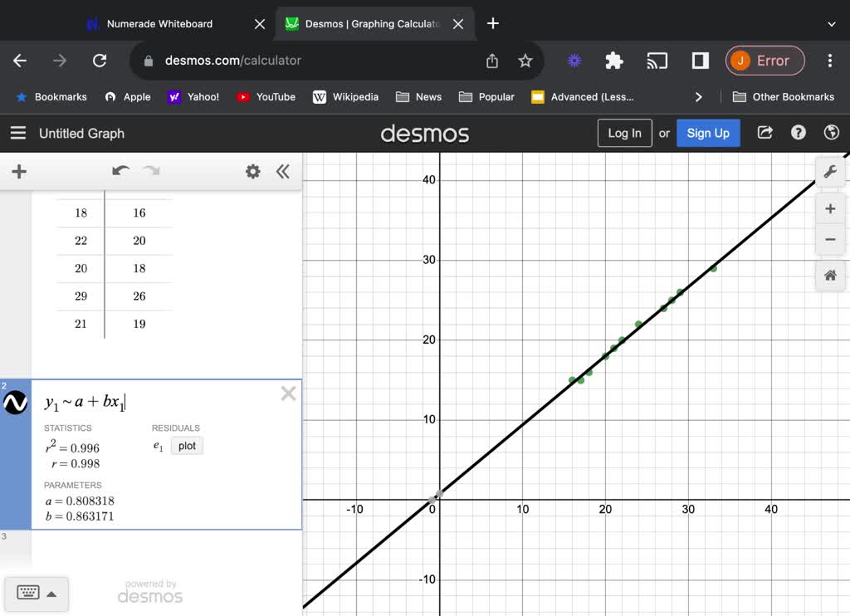Open the expression list edit gear
850x616 pixels.
coord(252,172)
